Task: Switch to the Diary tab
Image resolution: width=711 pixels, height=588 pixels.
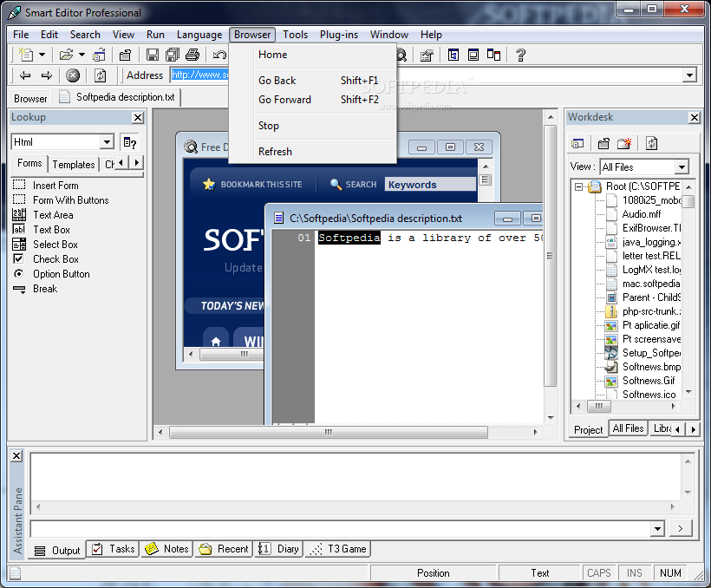Action: [x=278, y=549]
